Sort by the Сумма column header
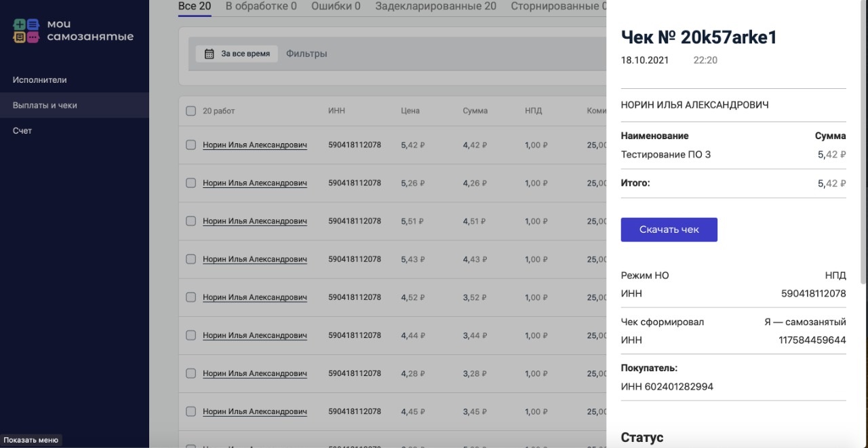This screenshot has height=448, width=868. (x=475, y=111)
